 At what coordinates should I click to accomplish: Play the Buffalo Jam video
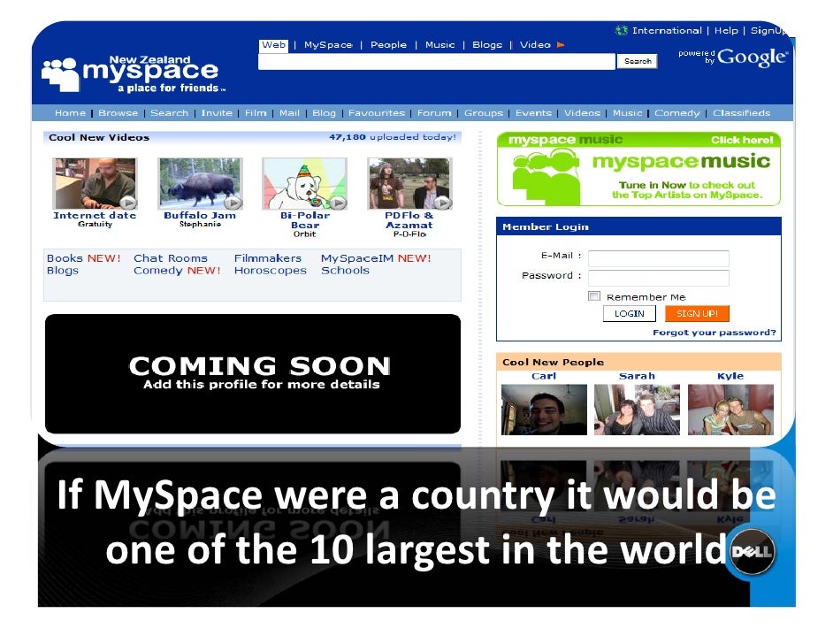click(233, 203)
